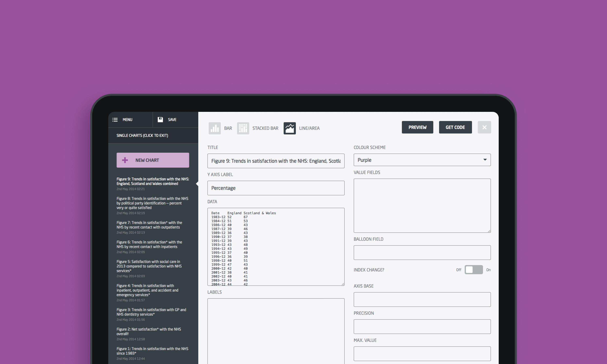Open Figure 8 political party chart
The height and width of the screenshot is (364, 607).
152,203
